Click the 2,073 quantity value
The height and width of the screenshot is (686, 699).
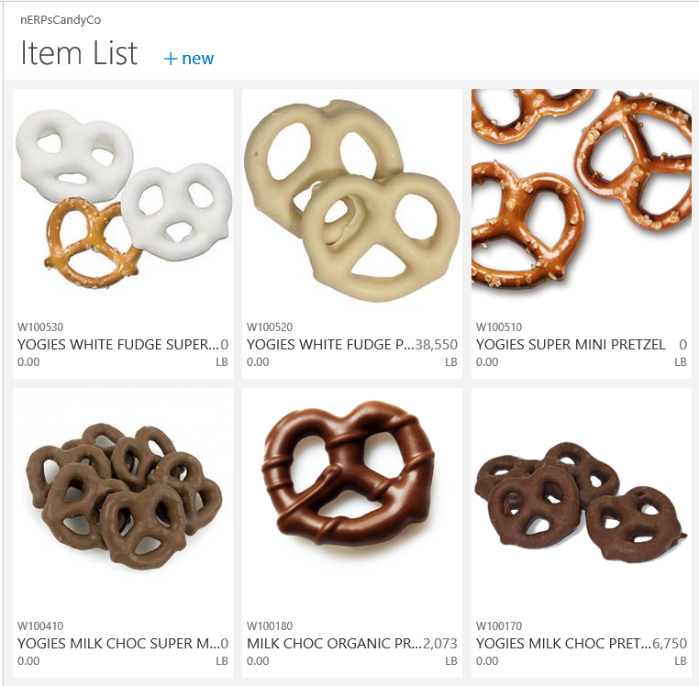(440, 644)
